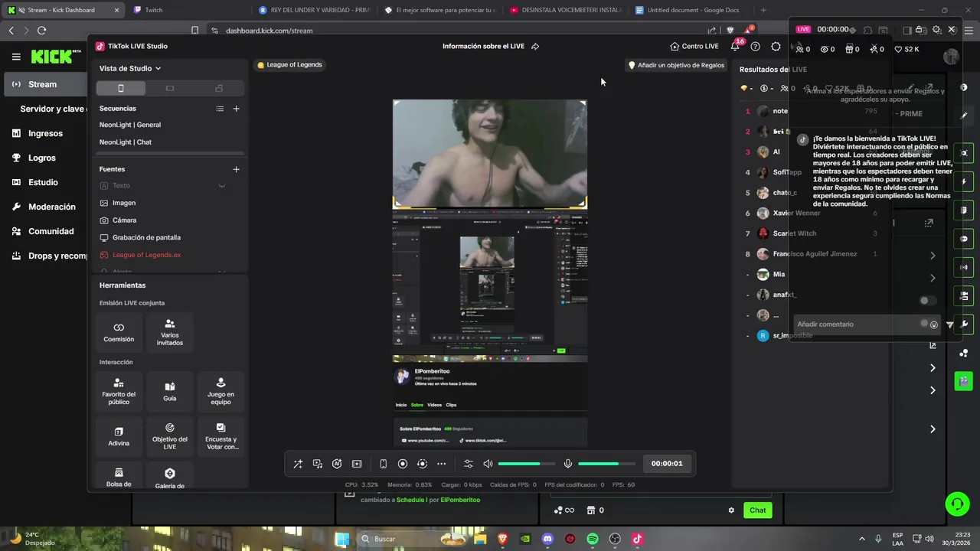
Task: Open Centro LIVE
Action: pyautogui.click(x=694, y=46)
